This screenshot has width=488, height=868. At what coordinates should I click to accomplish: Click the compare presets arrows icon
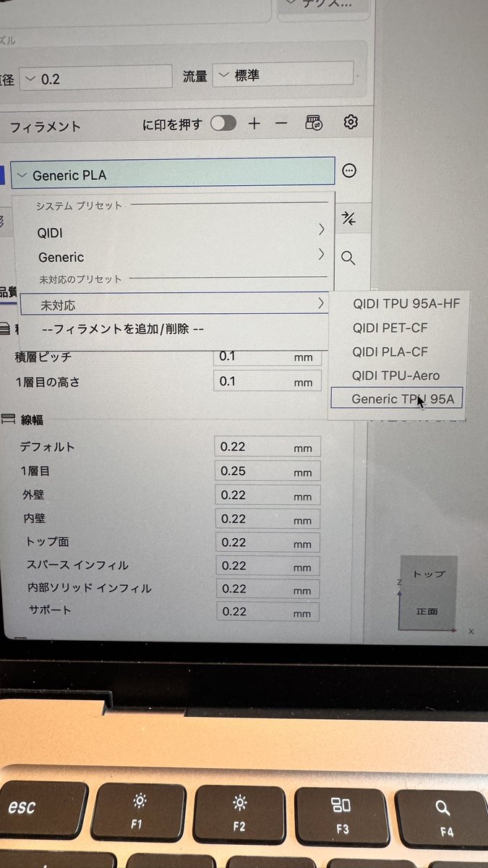point(349,218)
